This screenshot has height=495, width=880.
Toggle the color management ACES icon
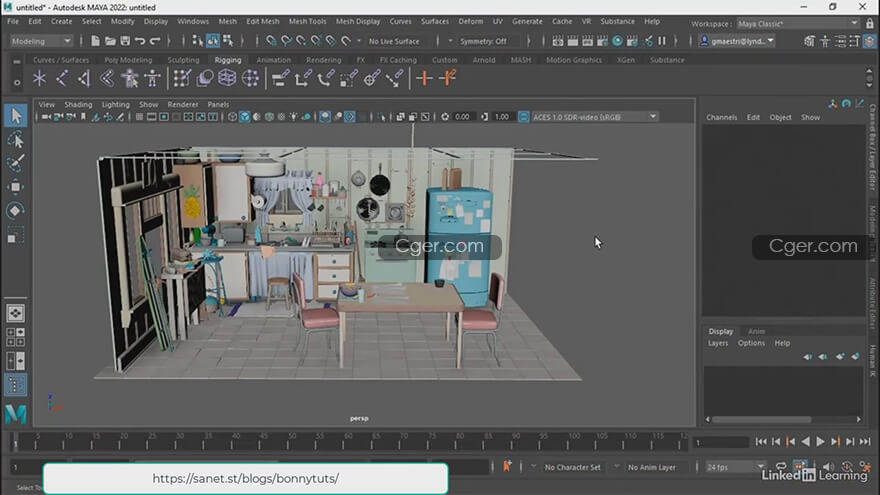click(523, 117)
